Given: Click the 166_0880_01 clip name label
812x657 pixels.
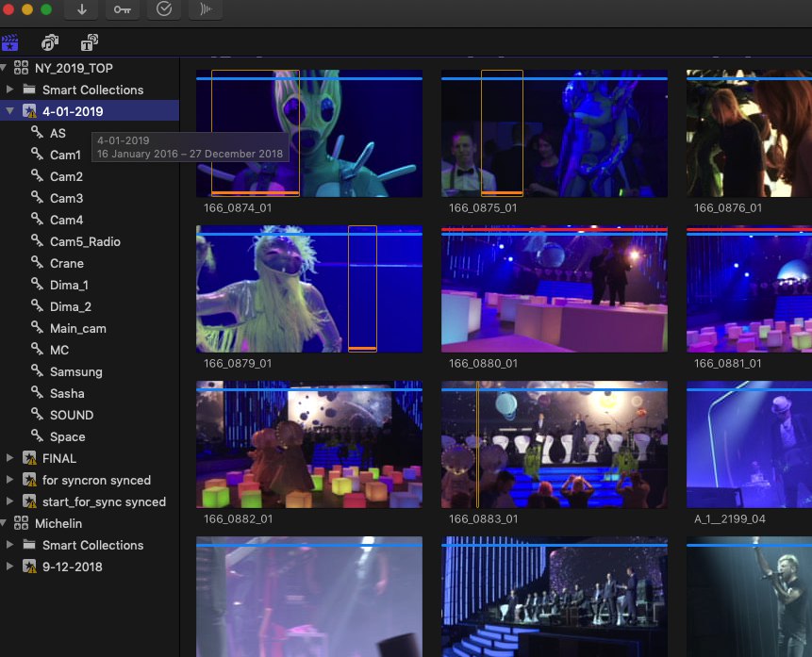Looking at the screenshot, I should (x=483, y=364).
